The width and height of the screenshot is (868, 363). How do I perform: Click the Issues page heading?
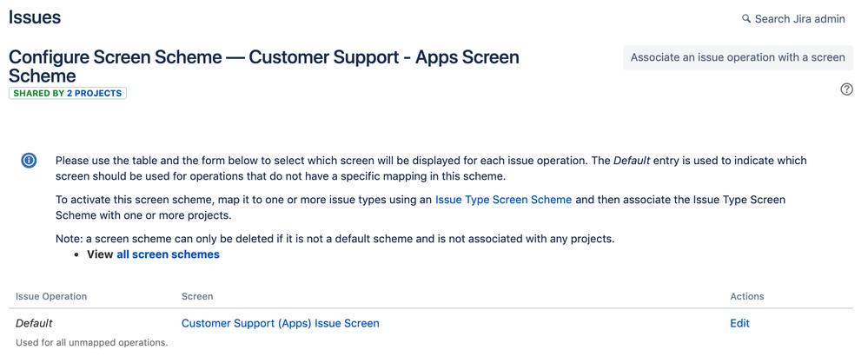35,17
